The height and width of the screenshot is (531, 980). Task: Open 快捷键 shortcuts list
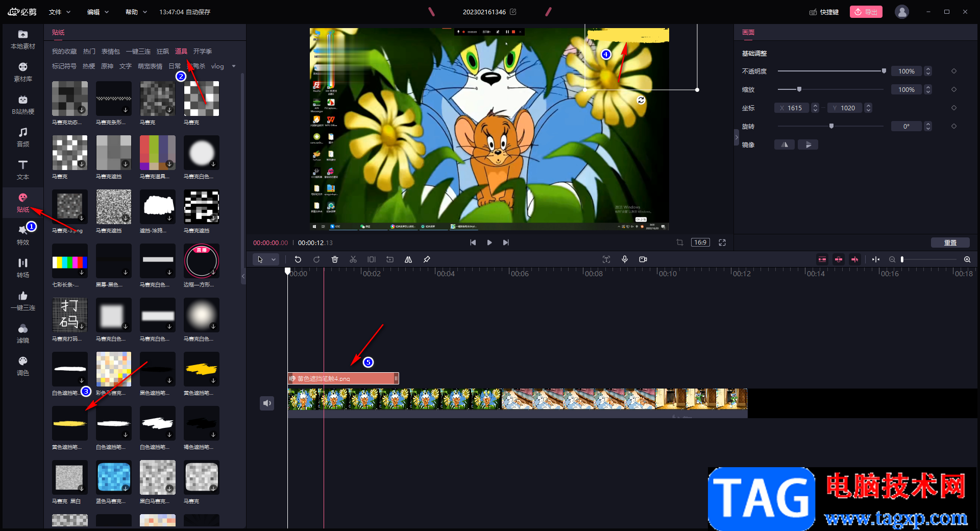824,12
